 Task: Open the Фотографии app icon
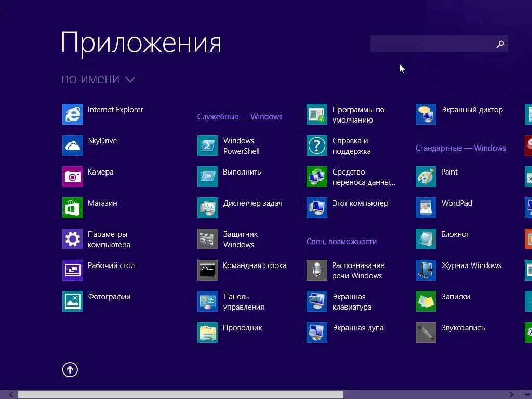point(73,301)
